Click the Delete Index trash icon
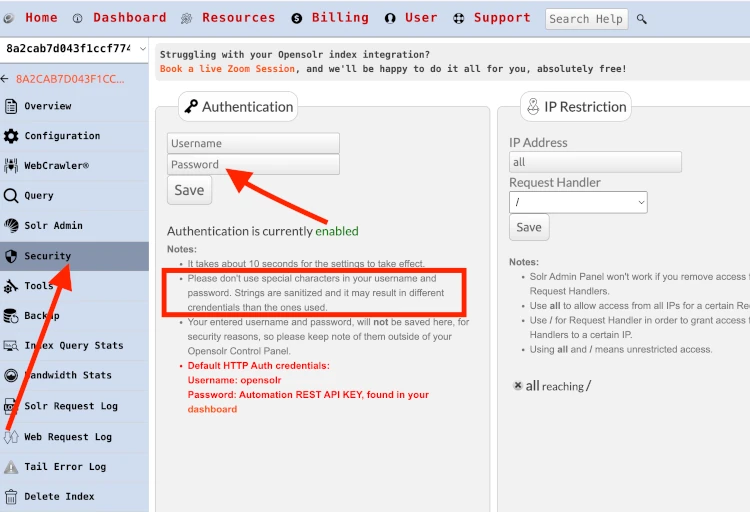The image size is (750, 512). (11, 496)
